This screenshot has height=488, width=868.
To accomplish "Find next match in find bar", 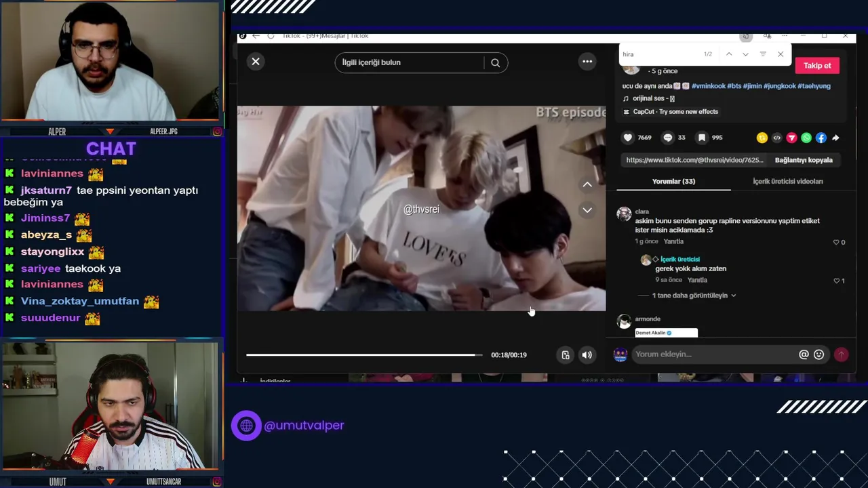I will pos(745,54).
